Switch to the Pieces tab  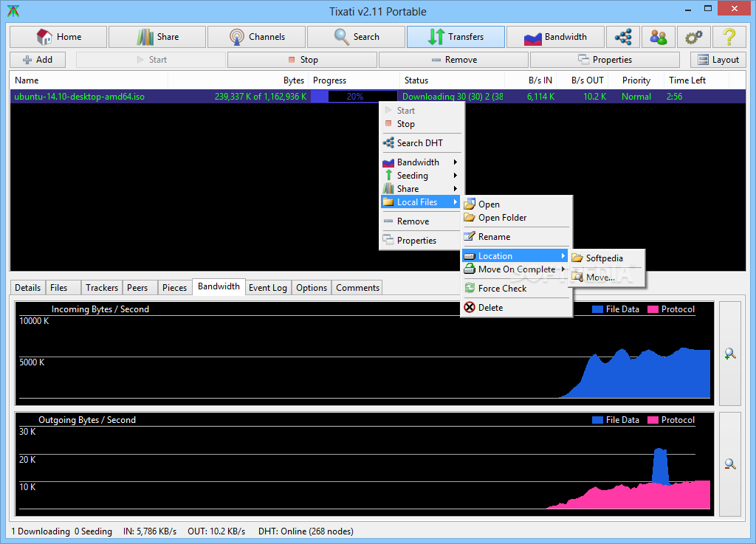coord(174,288)
